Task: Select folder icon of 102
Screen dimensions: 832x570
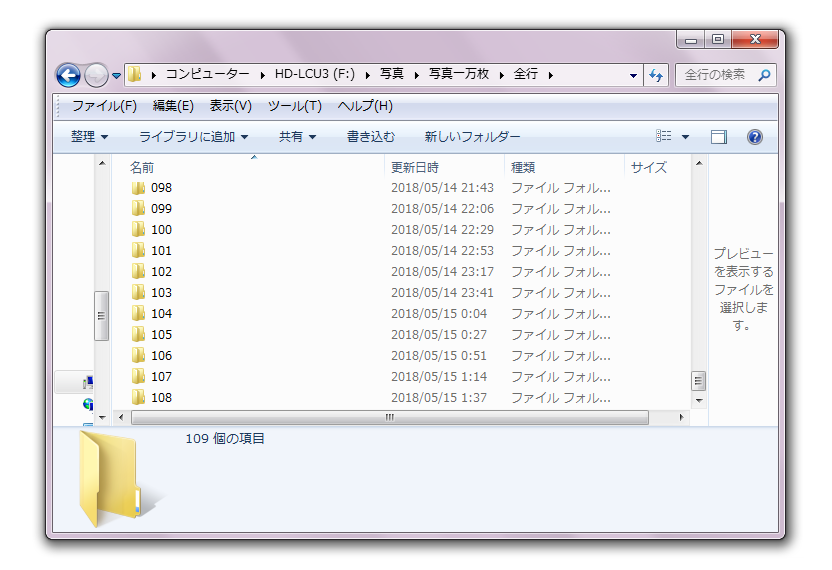Action: pos(138,272)
